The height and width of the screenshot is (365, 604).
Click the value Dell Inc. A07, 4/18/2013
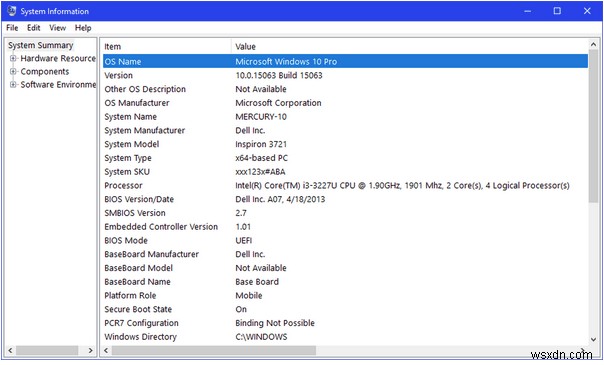280,199
